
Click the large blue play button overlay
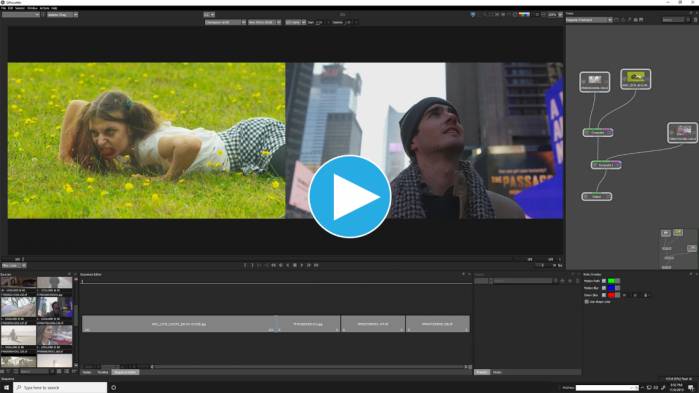pyautogui.click(x=350, y=196)
